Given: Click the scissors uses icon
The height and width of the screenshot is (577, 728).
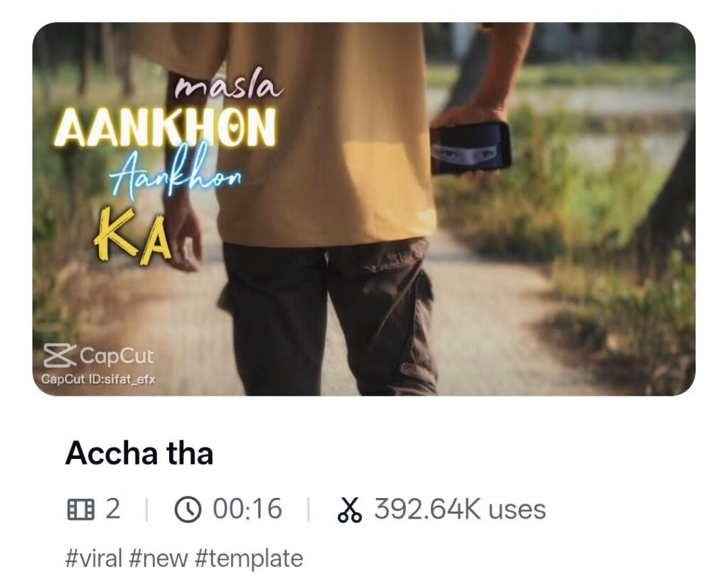Looking at the screenshot, I should [349, 509].
